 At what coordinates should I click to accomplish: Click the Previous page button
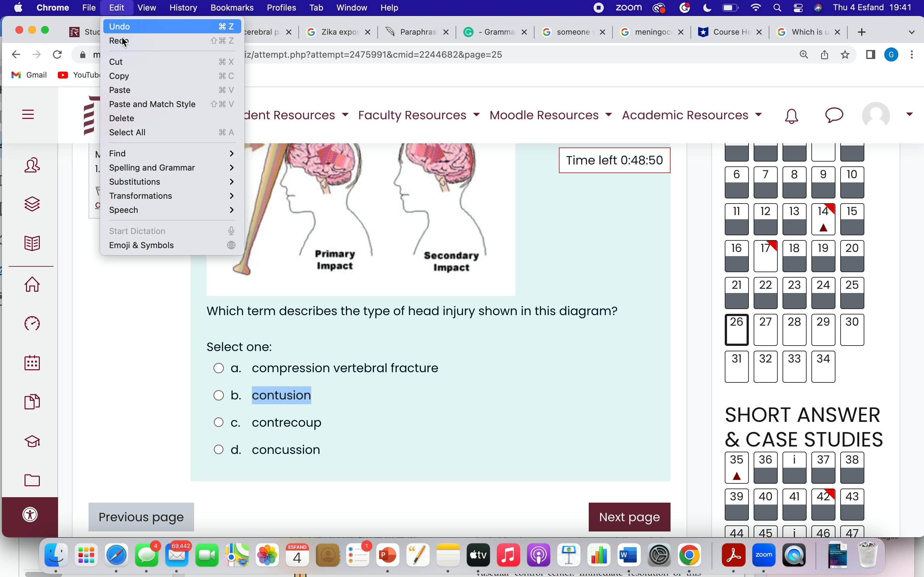(x=141, y=517)
